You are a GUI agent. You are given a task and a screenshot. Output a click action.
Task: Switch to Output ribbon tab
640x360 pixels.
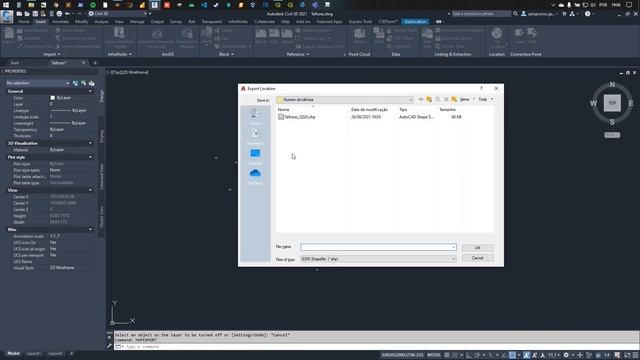[x=157, y=22]
